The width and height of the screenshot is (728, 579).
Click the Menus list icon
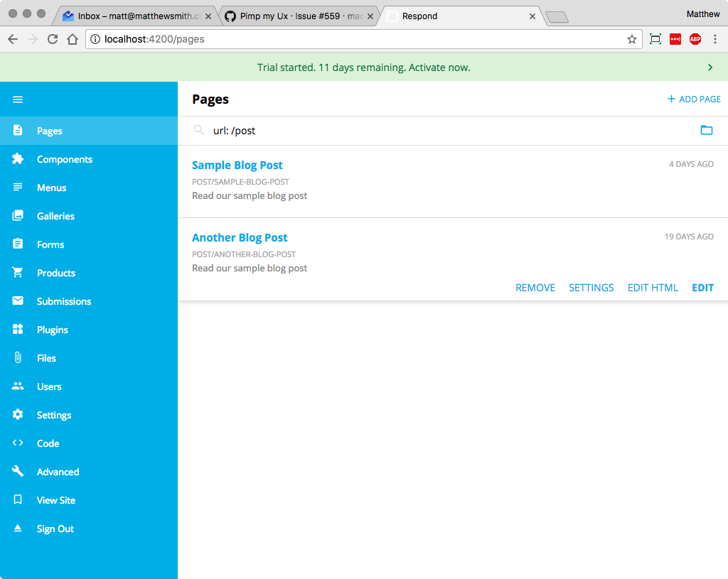point(18,187)
